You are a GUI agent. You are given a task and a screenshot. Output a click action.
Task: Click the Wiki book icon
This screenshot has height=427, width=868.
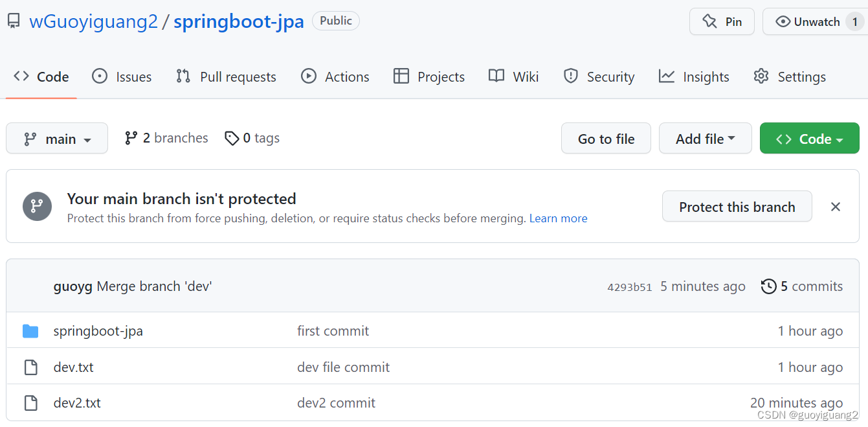point(496,76)
